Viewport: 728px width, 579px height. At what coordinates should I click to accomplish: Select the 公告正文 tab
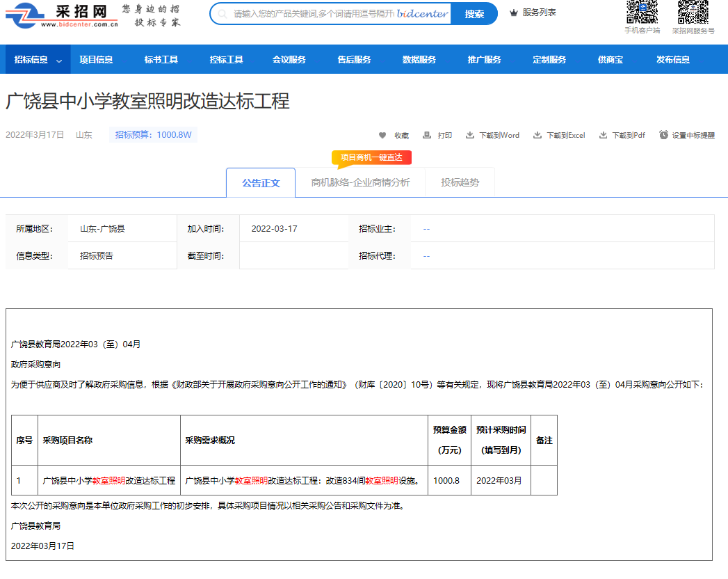[x=261, y=182]
